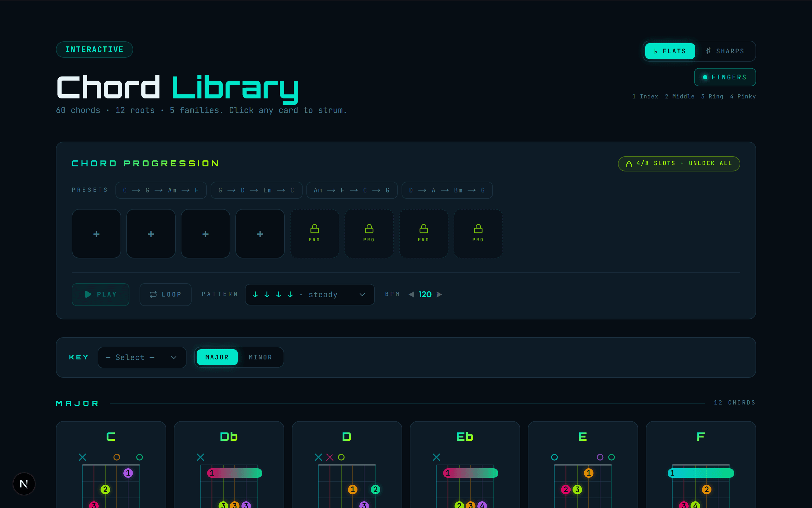Increase BPM with the right arrow
This screenshot has height=508, width=812.
[x=439, y=295]
